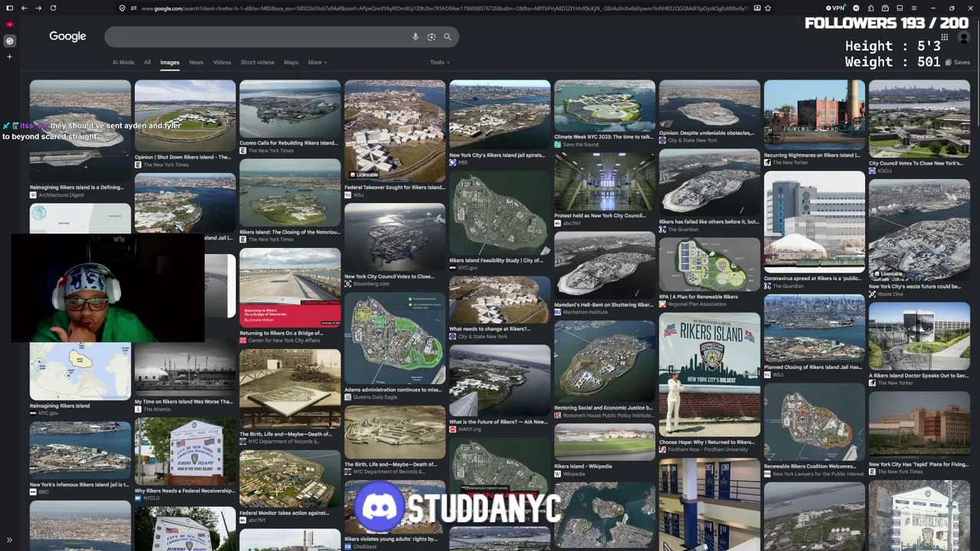Screen dimensions: 980x551
Task: Open 'Recurring Nightmares on Rikers Island' image
Action: [x=815, y=114]
